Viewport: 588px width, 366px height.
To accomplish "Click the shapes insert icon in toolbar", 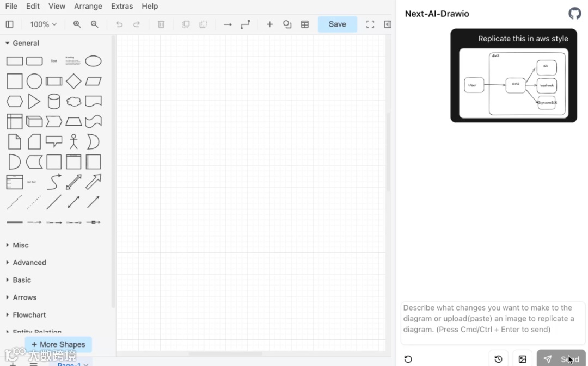I will (x=287, y=24).
